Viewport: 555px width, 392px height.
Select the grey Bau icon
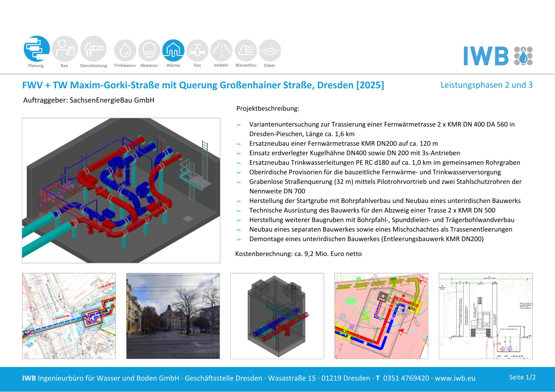pyautogui.click(x=65, y=49)
